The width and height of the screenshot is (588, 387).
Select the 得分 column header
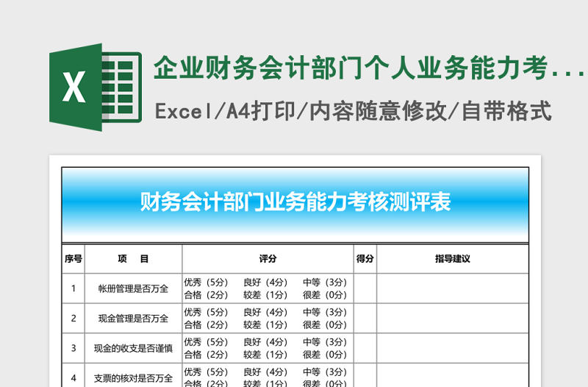[365, 259]
